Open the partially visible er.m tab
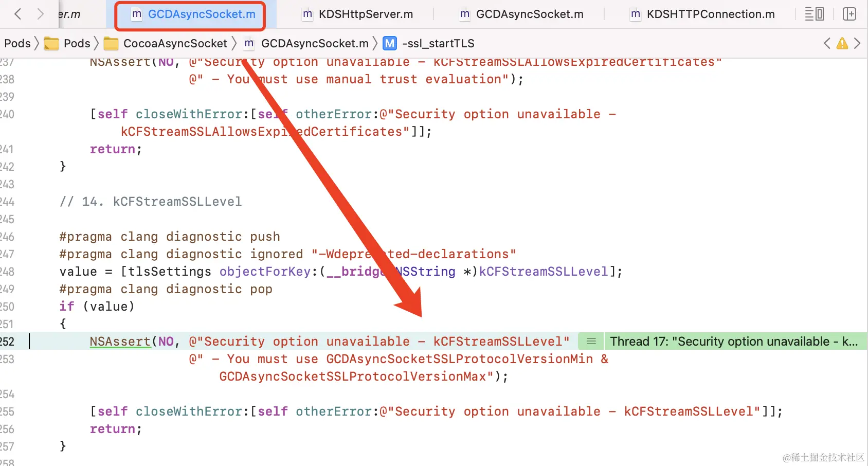This screenshot has width=868, height=466. pyautogui.click(x=69, y=14)
